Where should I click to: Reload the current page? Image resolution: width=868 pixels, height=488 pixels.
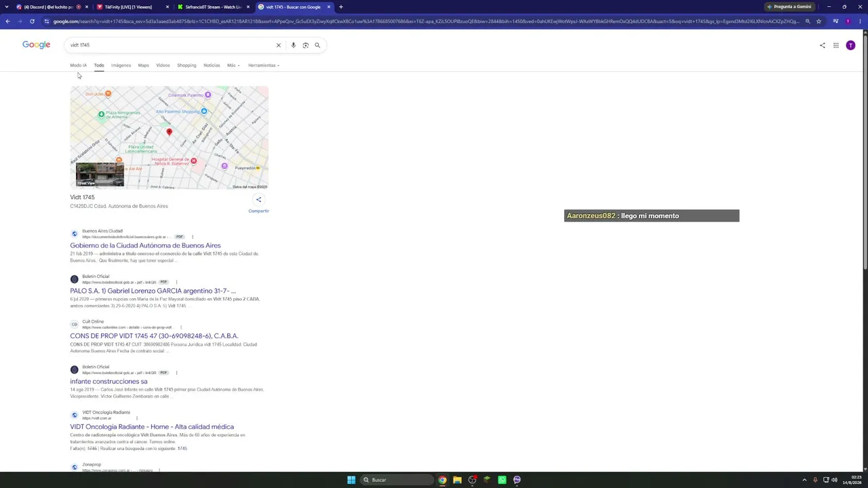(32, 22)
